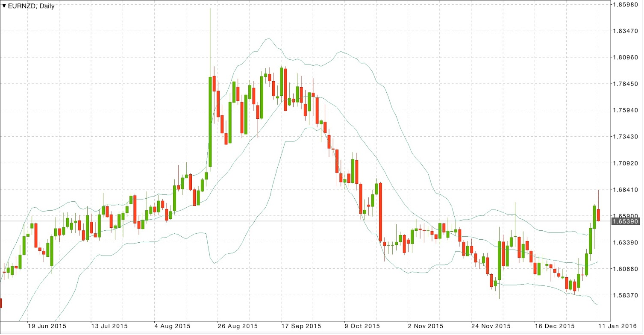Viewport: 644px width, 335px height.
Task: Click the 1.85980 price axis label
Action: point(625,5)
